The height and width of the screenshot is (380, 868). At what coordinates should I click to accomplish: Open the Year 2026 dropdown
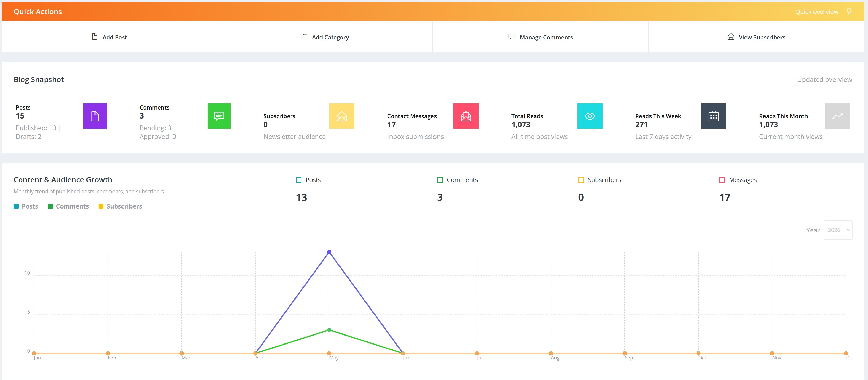tap(838, 230)
